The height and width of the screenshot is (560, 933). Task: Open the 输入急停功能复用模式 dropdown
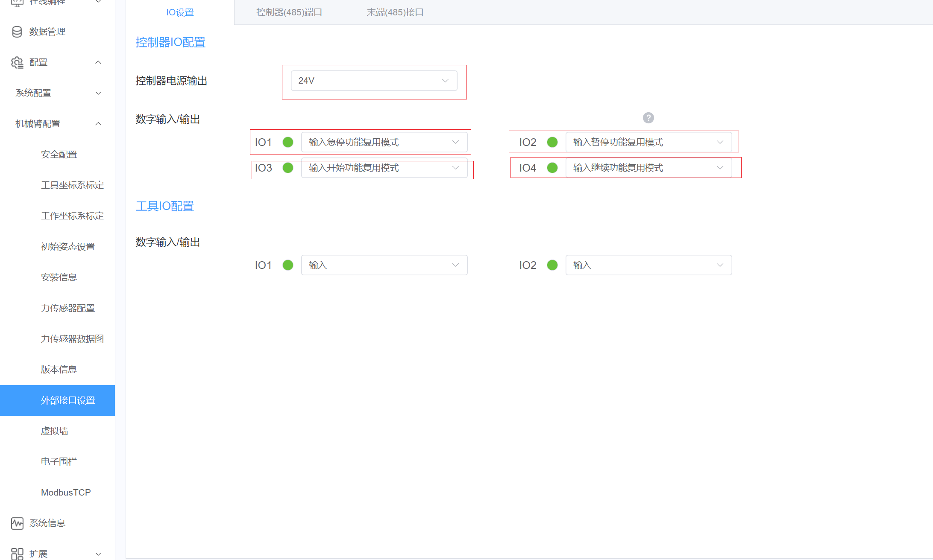(384, 142)
